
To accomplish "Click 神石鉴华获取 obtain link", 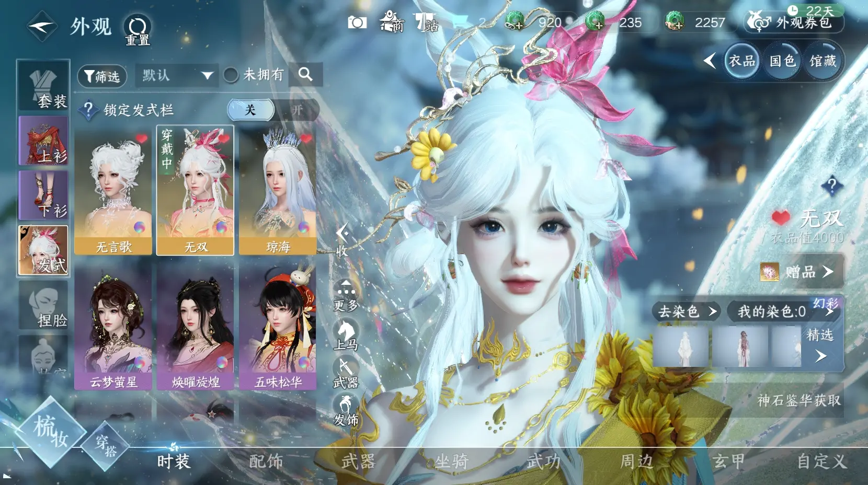I will 799,400.
